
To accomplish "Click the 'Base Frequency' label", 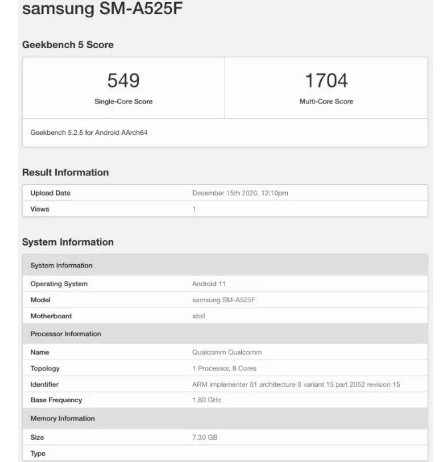I will (56, 400).
